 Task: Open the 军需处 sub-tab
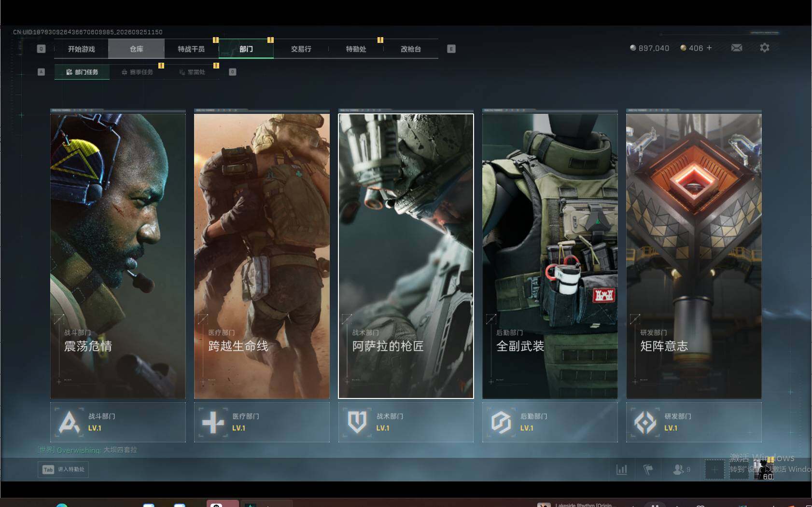coord(192,72)
